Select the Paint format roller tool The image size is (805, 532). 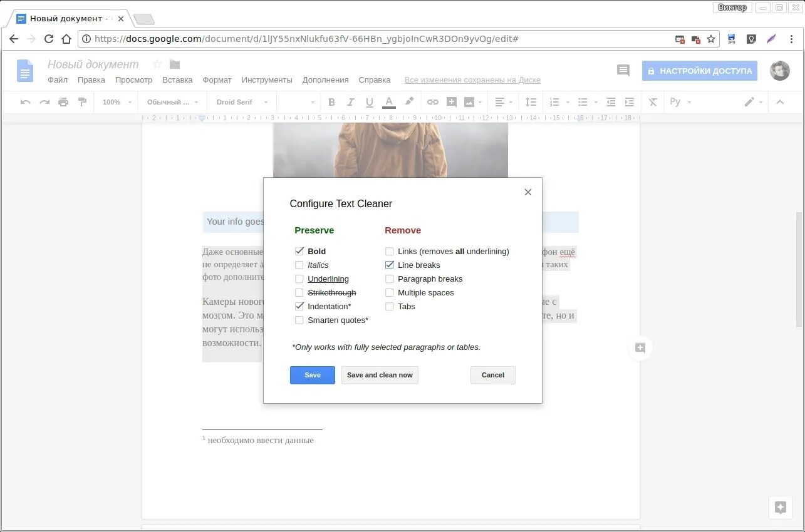pyautogui.click(x=82, y=102)
